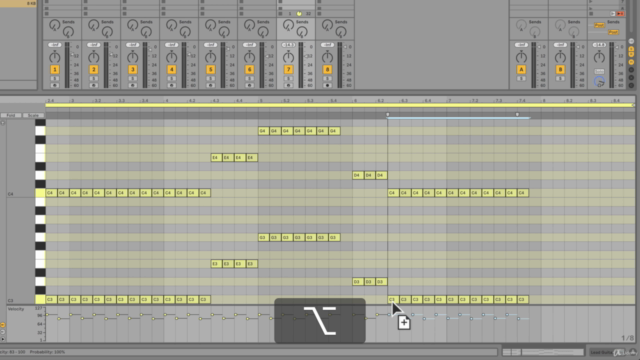Image resolution: width=640 pixels, height=360 pixels.
Task: Click bar 5 on beat-time ruler
Action: click(x=260, y=100)
